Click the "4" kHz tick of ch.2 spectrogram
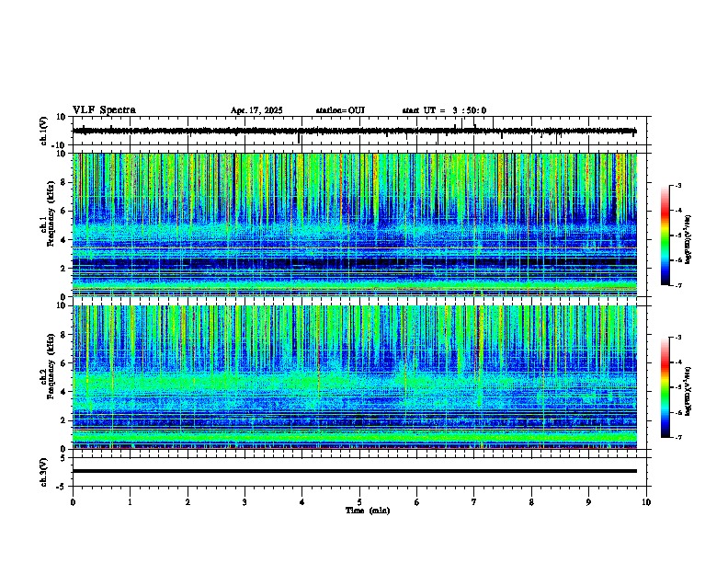 point(63,392)
